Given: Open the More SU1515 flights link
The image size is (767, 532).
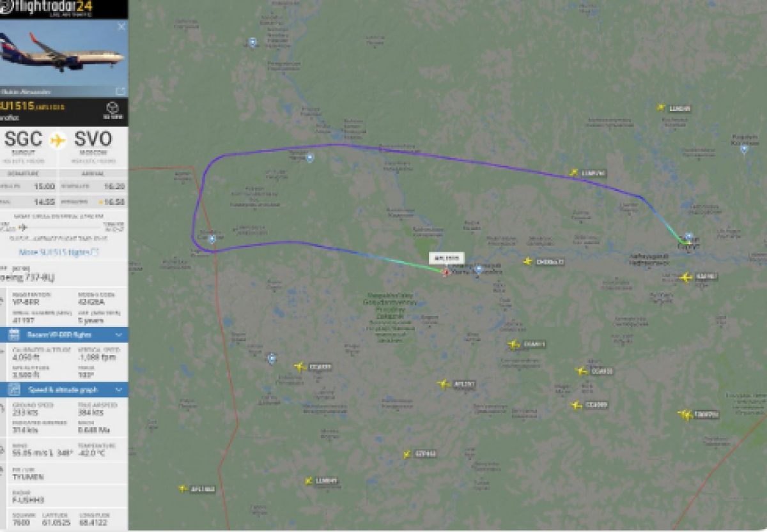Looking at the screenshot, I should click(58, 252).
